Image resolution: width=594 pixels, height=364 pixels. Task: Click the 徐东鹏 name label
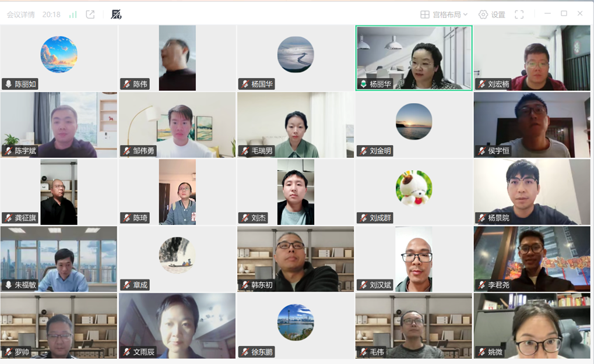(262, 352)
